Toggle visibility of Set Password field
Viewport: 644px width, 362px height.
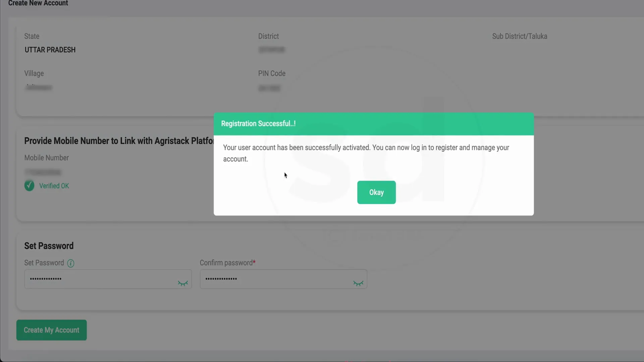coord(183,283)
